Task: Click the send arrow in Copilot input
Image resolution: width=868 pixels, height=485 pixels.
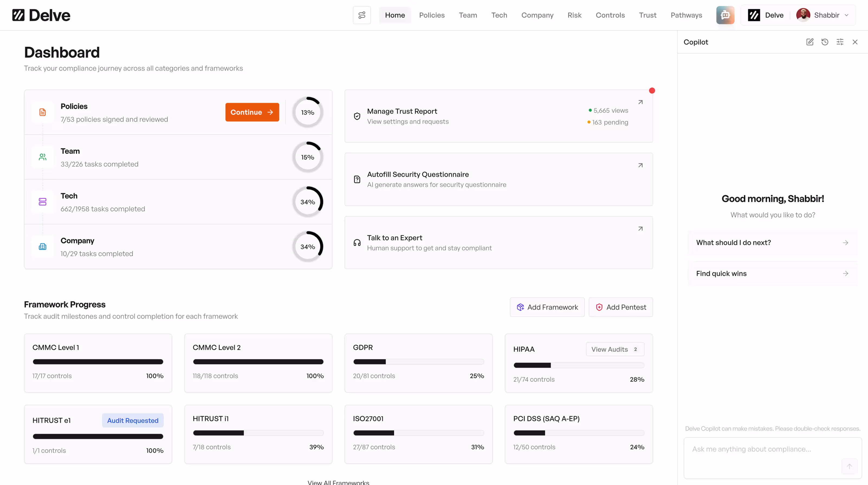Action: [849, 466]
